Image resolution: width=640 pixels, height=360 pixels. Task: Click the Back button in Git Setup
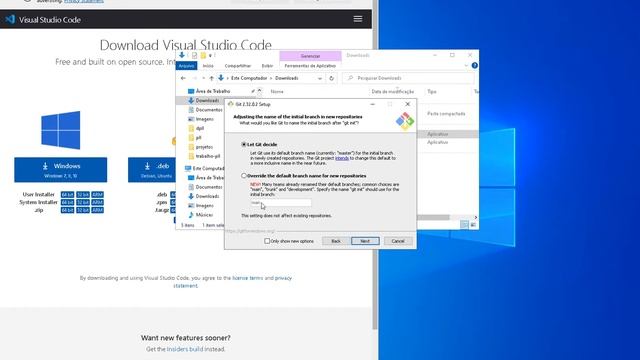click(x=336, y=241)
